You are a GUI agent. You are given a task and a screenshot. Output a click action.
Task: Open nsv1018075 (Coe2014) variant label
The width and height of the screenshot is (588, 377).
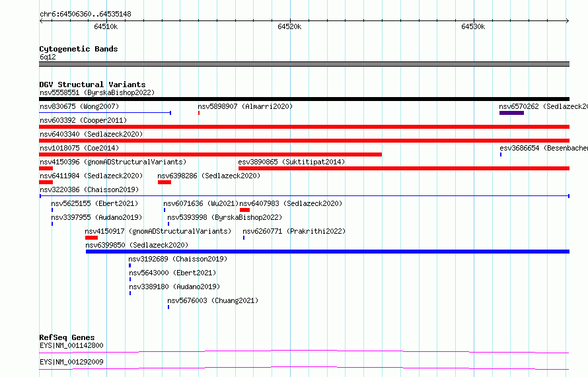click(79, 148)
